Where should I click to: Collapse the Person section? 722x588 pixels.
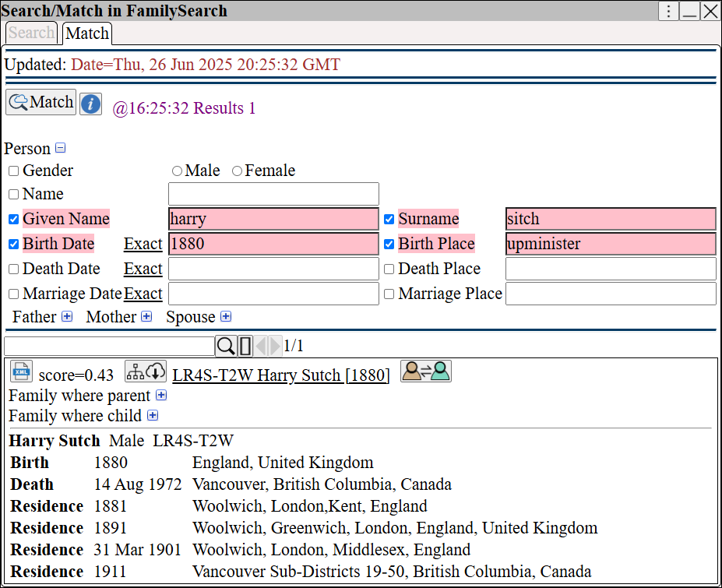click(60, 148)
